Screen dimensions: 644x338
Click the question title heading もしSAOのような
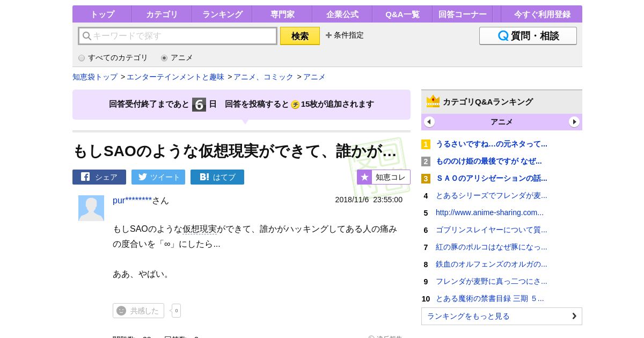(235, 151)
